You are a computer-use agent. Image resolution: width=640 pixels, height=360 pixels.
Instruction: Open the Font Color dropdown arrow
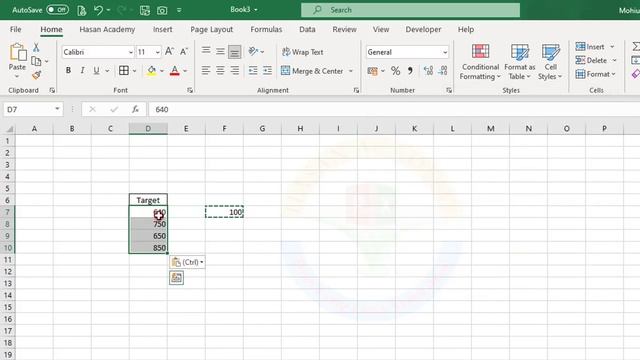point(185,71)
